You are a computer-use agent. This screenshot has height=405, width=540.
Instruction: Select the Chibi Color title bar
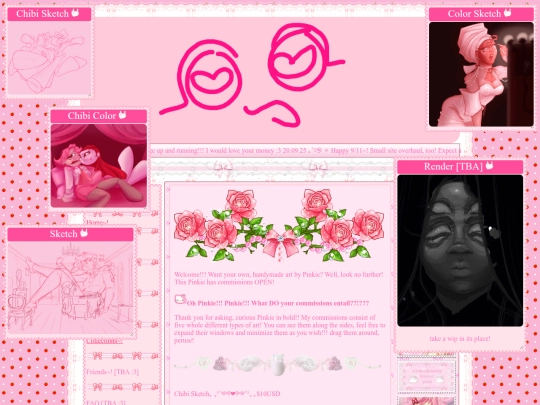click(x=99, y=116)
